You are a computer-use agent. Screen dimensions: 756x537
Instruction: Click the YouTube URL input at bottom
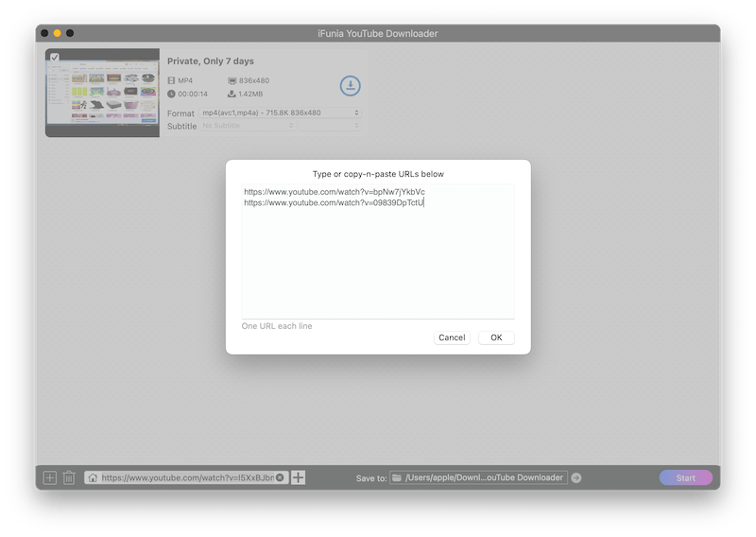187,477
